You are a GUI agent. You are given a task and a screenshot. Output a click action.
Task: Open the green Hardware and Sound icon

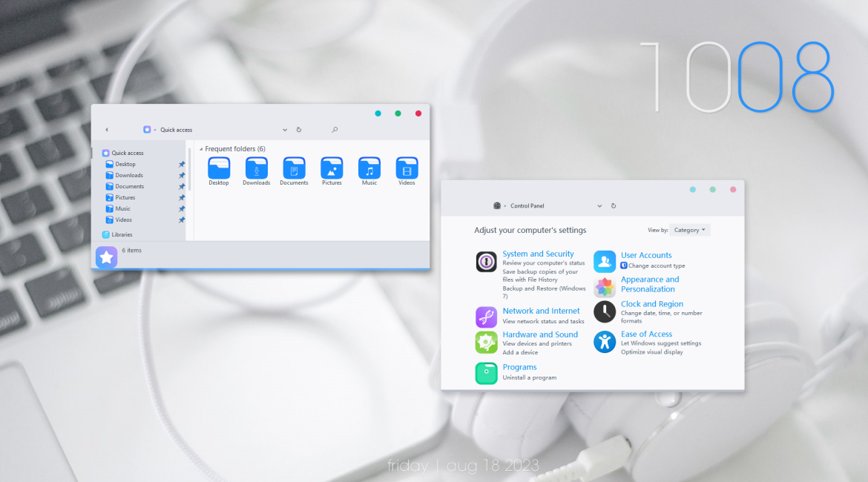486,342
